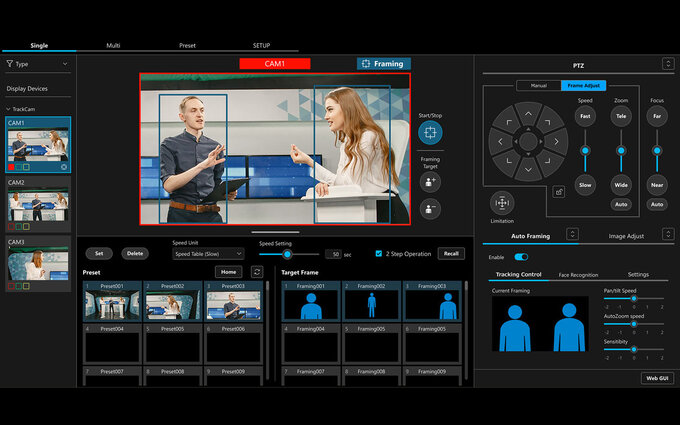Image resolution: width=680 pixels, height=425 pixels.
Task: Open the SETUP tab
Action: tap(262, 45)
